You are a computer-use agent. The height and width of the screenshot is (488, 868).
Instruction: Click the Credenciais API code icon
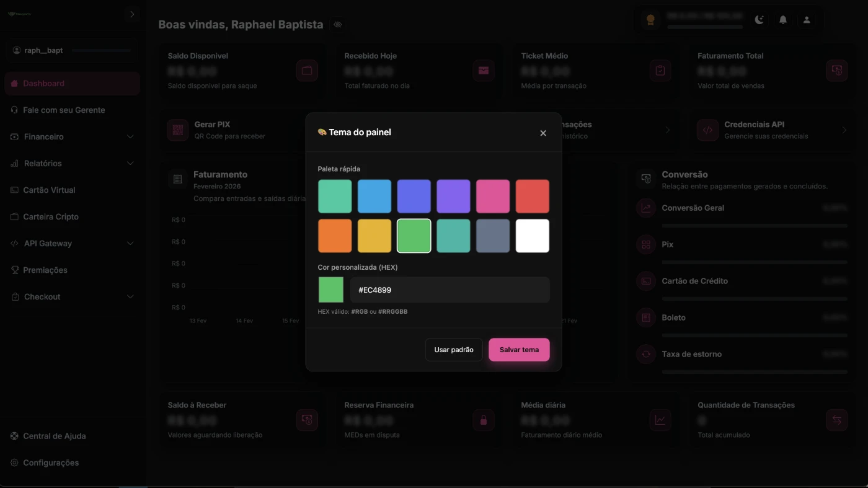(707, 130)
